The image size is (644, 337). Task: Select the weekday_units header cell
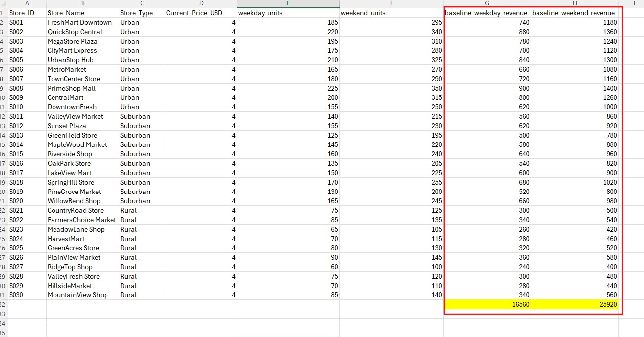point(261,13)
